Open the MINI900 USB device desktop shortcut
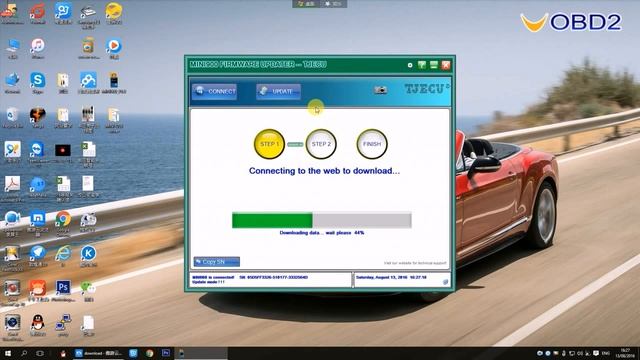This screenshot has width=640, height=360. (x=114, y=82)
